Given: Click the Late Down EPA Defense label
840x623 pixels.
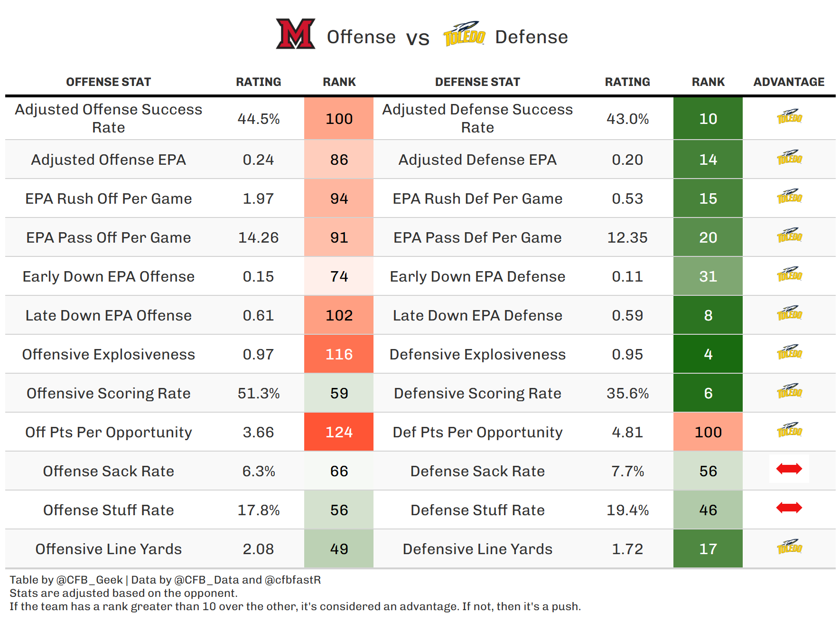Looking at the screenshot, I should [477, 315].
